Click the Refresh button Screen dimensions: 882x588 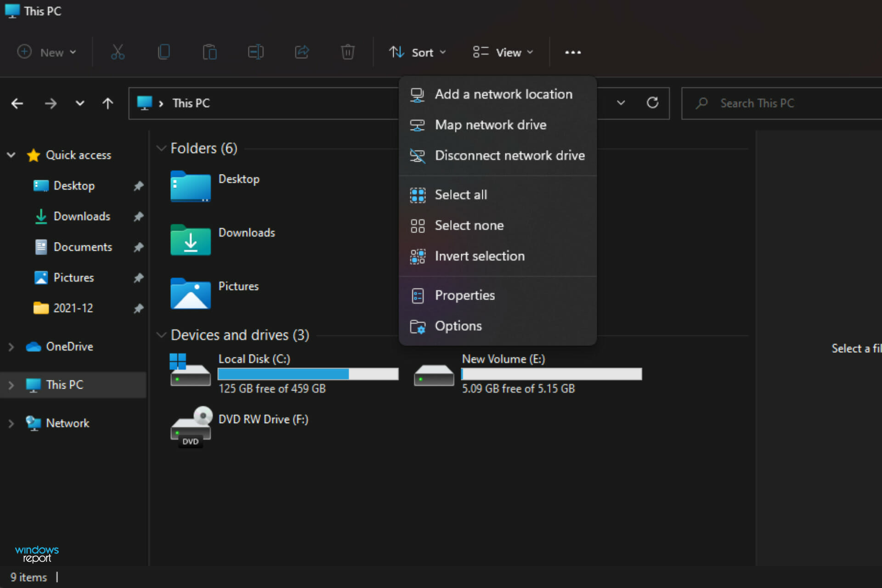[x=652, y=103]
